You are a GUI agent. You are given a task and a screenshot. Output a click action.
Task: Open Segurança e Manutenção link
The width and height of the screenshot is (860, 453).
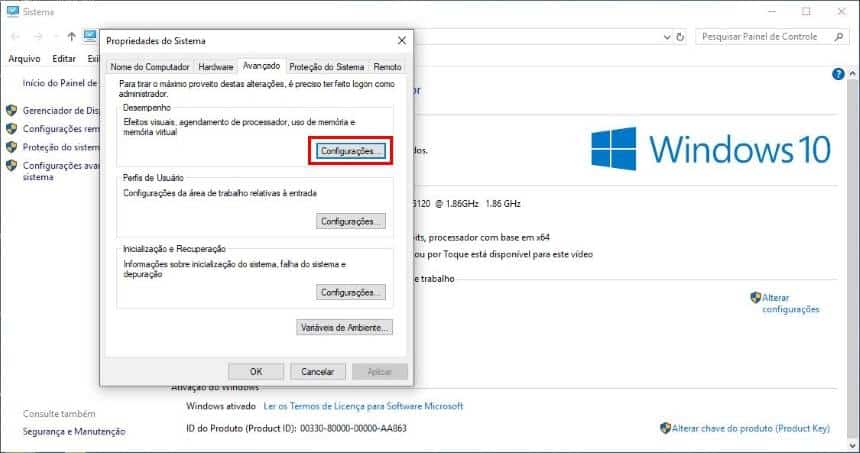(x=74, y=432)
